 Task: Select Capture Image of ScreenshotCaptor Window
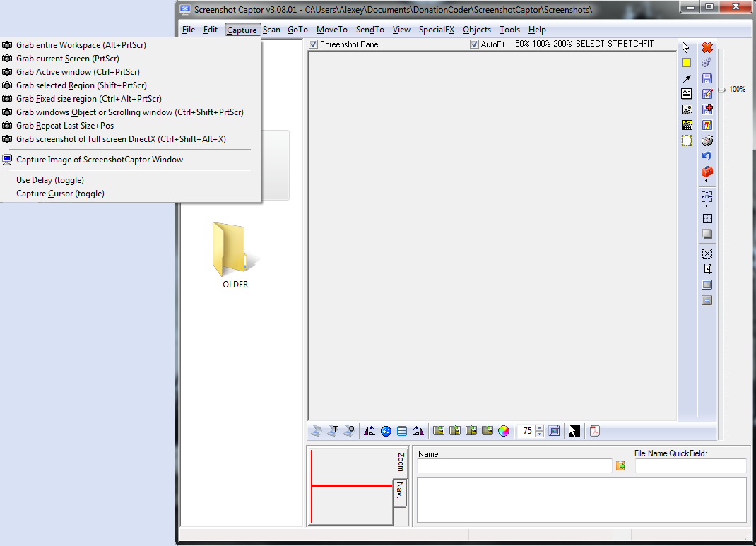pyautogui.click(x=100, y=160)
